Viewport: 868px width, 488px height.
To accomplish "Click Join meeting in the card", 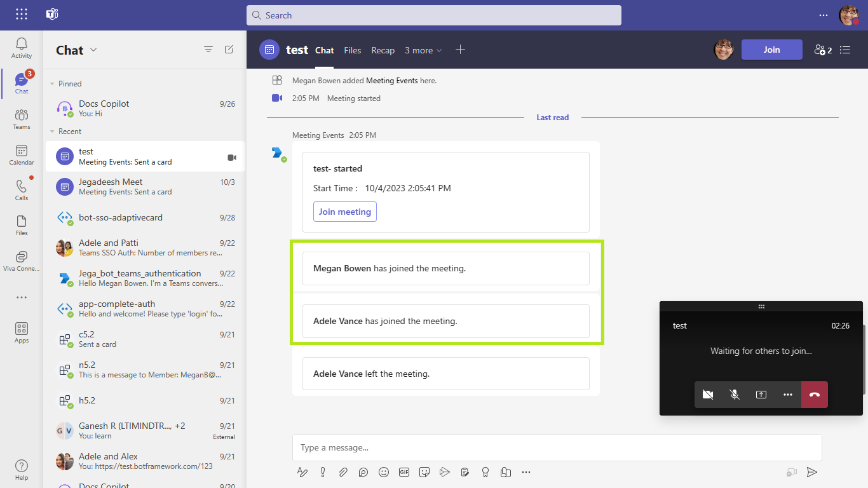I will coord(345,212).
